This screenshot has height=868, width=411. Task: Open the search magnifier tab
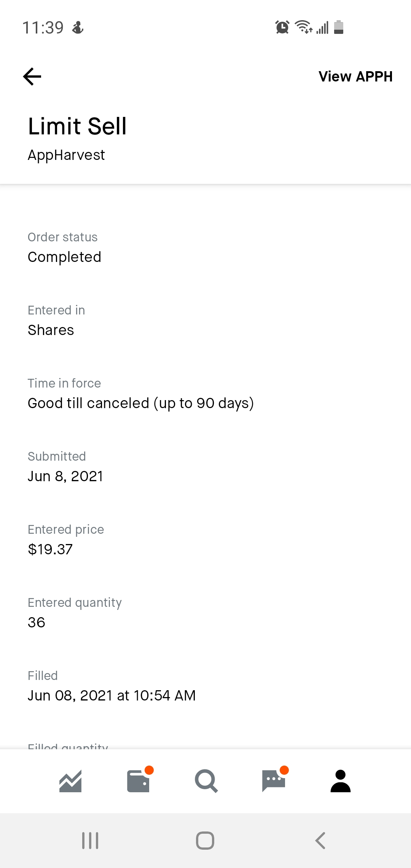click(206, 781)
